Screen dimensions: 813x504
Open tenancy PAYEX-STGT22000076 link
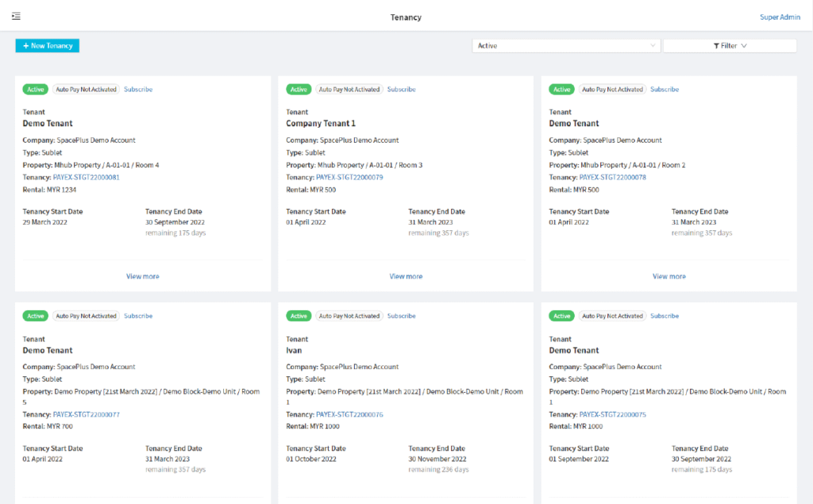(x=349, y=414)
